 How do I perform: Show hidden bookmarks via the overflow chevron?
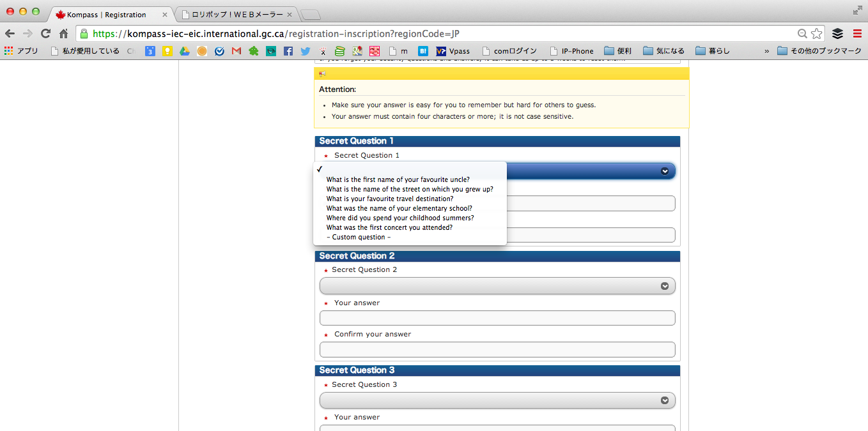point(766,51)
